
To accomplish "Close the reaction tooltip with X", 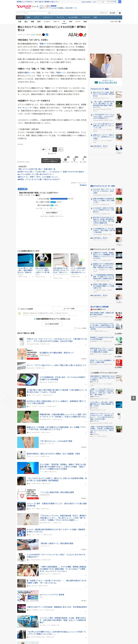I will (60, 159).
